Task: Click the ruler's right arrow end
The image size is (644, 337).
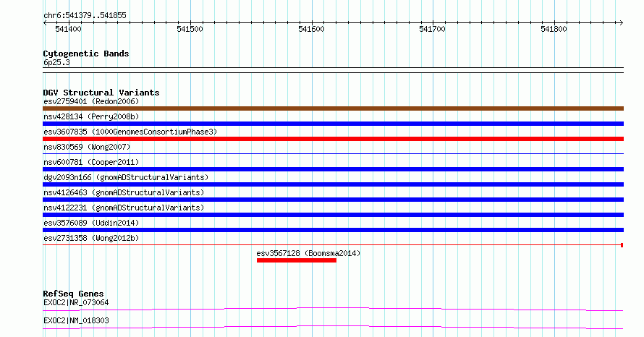Action: tap(621, 23)
